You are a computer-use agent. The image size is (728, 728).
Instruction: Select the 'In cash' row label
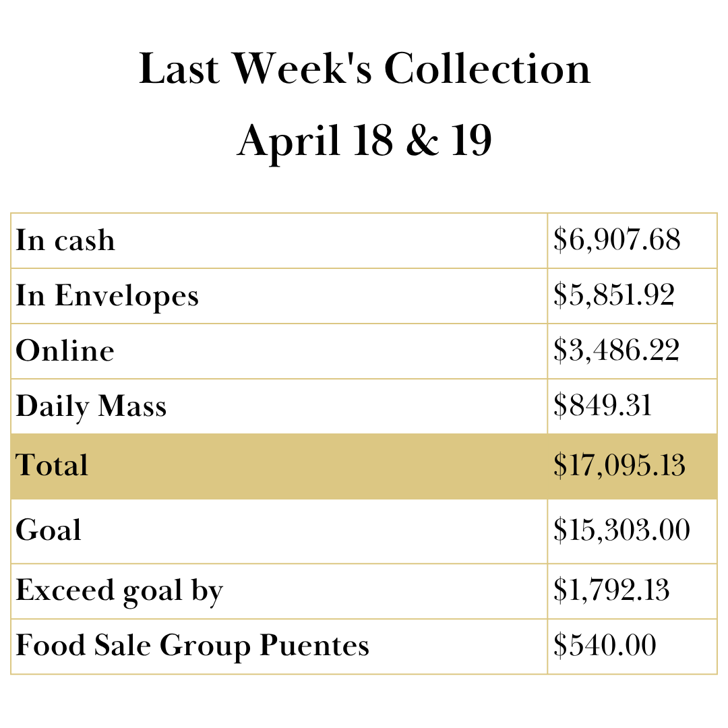pos(65,241)
